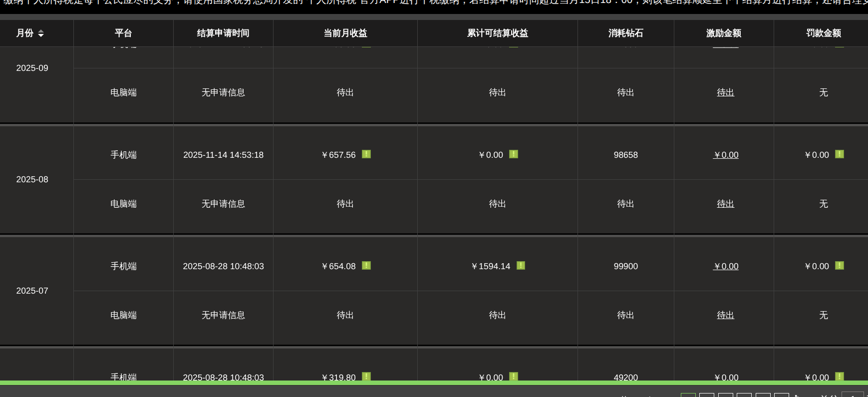
Task: Open 2025-07 mobile incentive ¥0.00 link
Action: [726, 267]
